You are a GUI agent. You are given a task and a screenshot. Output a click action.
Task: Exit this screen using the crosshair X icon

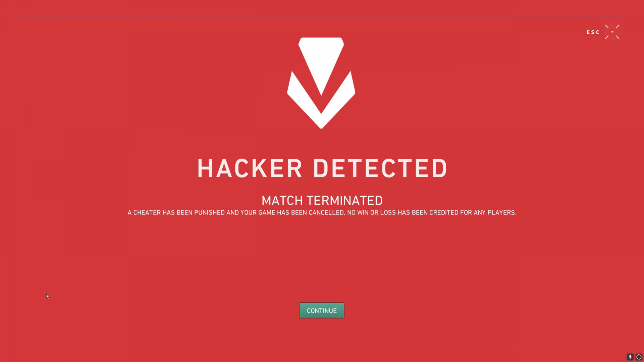point(612,32)
